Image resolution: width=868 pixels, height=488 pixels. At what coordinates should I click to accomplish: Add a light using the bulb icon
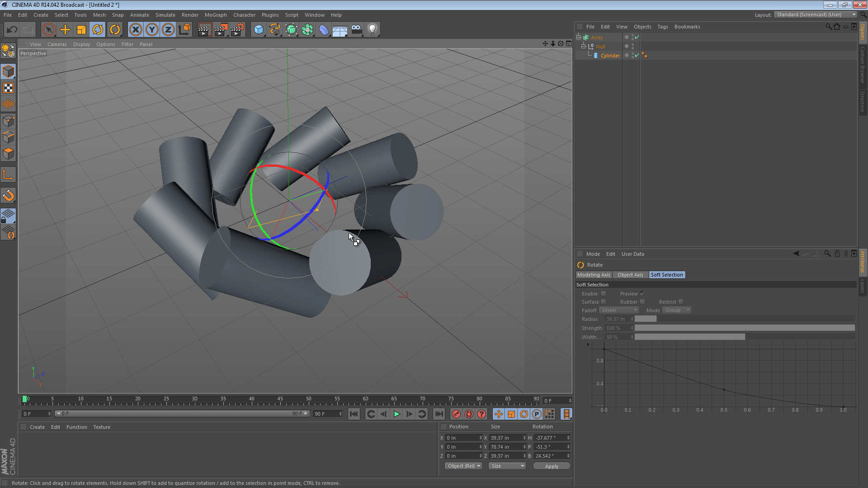tap(372, 29)
